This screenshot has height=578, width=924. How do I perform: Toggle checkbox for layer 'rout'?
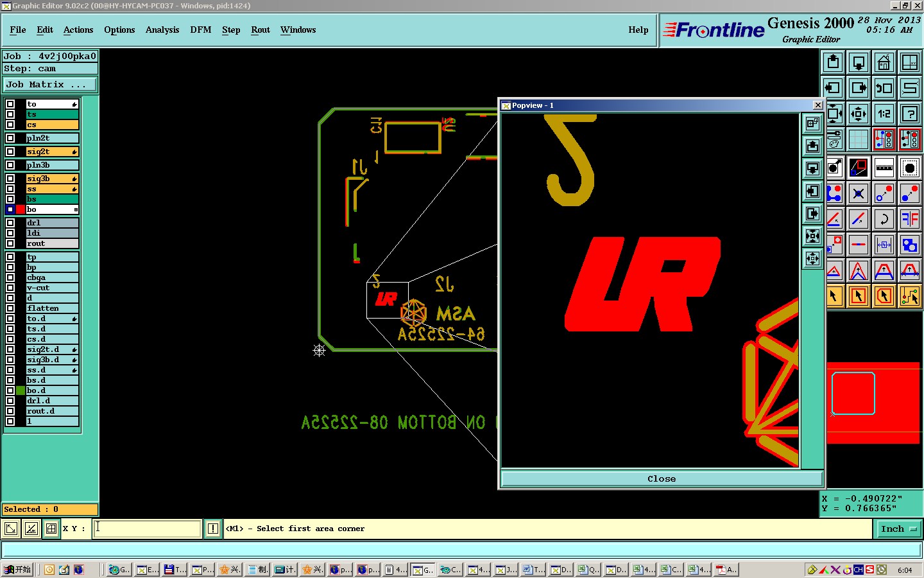pyautogui.click(x=10, y=243)
